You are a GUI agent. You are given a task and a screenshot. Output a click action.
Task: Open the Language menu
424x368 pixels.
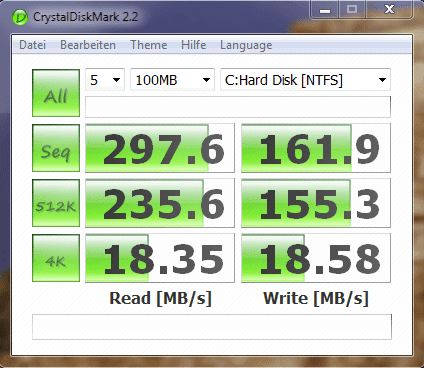(246, 45)
